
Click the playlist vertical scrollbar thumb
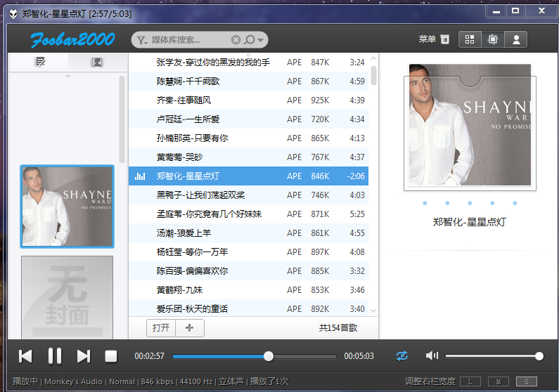click(373, 75)
